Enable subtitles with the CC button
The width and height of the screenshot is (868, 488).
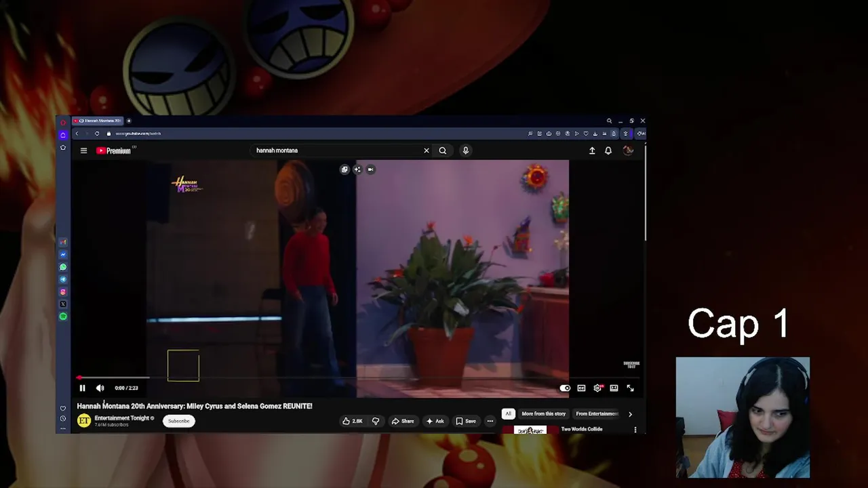tap(581, 388)
